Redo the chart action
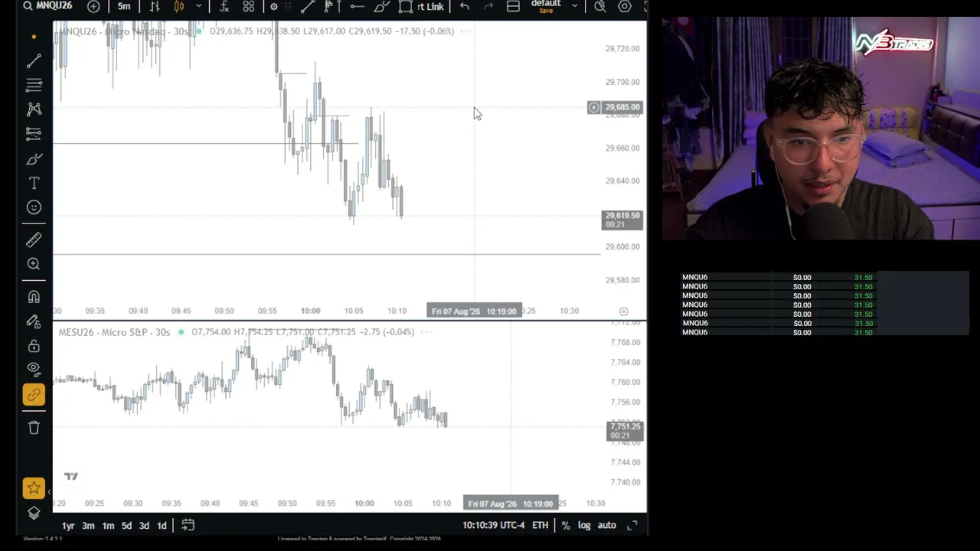The height and width of the screenshot is (551, 980). pyautogui.click(x=488, y=6)
